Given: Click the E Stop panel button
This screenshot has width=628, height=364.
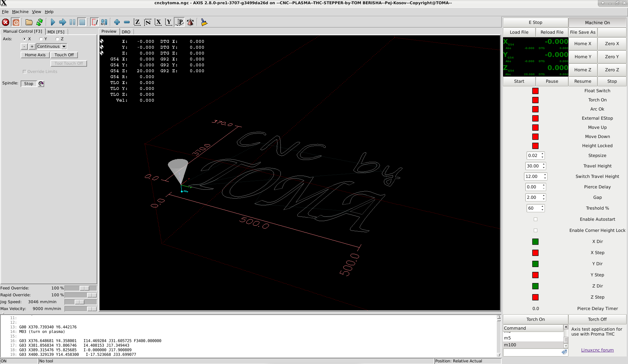Looking at the screenshot, I should tap(535, 22).
